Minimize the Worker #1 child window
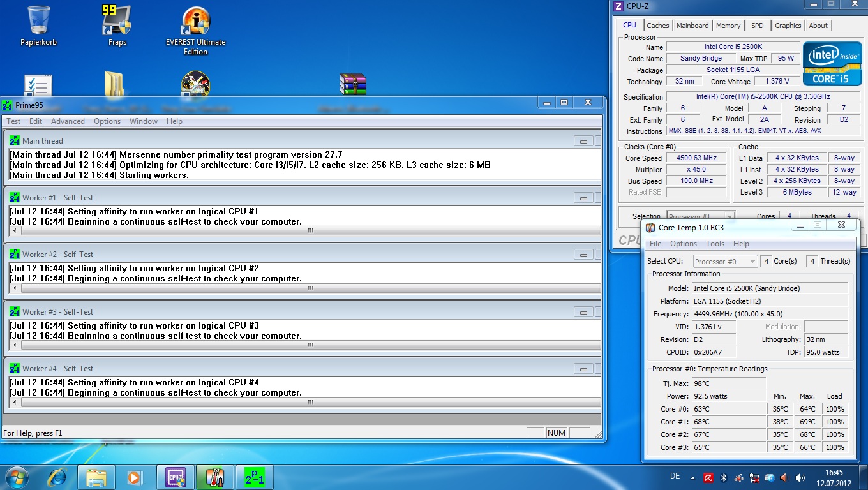This screenshot has height=490, width=868. pyautogui.click(x=583, y=198)
